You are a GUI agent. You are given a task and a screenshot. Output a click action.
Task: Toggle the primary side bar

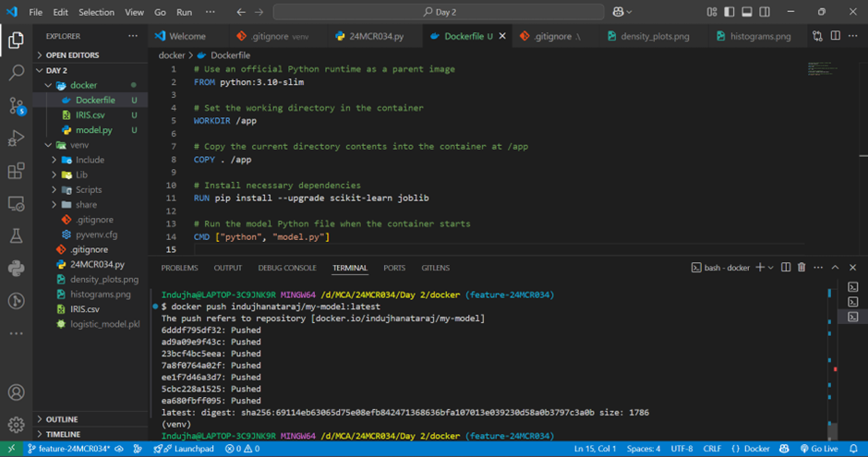tap(729, 12)
